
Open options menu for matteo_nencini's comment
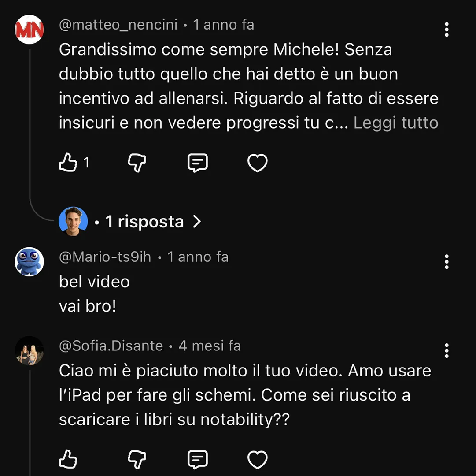pos(446,30)
